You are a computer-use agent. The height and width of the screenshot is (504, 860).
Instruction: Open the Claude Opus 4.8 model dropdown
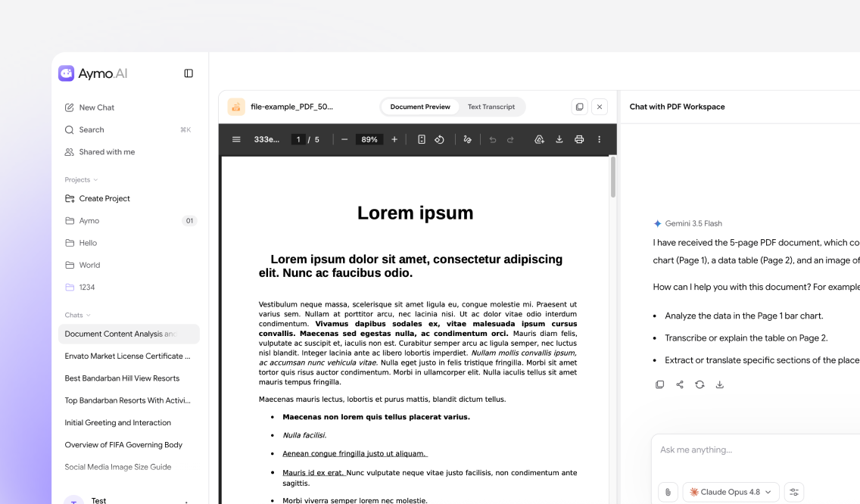731,492
